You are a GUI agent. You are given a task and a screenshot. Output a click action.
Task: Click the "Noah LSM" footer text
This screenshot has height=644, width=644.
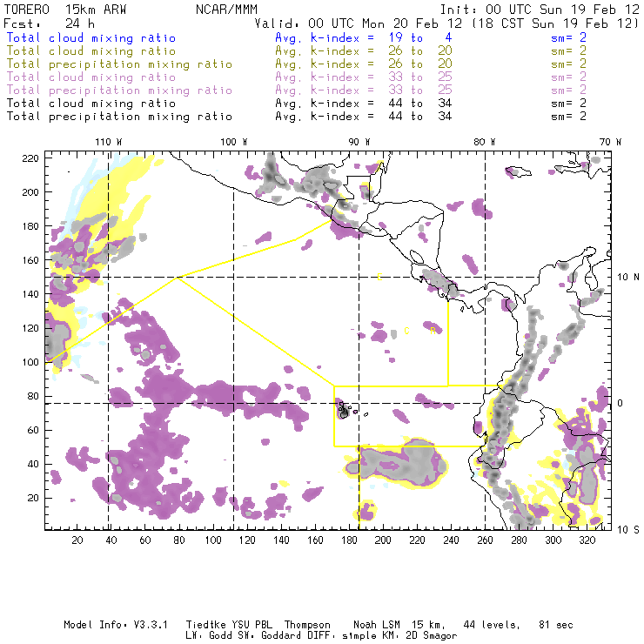coord(376,625)
